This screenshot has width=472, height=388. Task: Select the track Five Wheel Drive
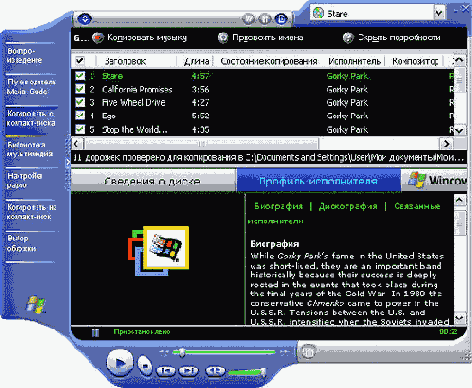[262, 102]
